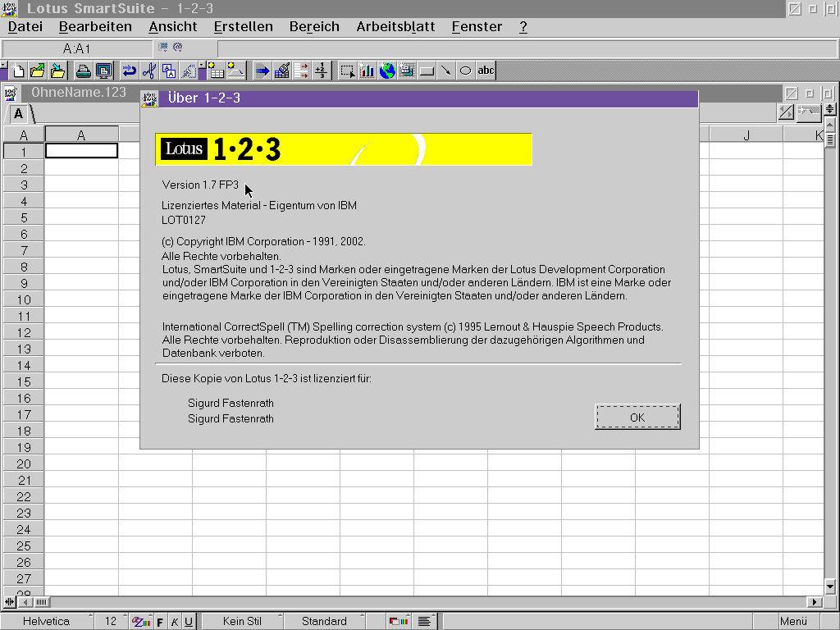Viewport: 840px width, 630px height.
Task: Toggle italic K in the status bar
Action: point(175,622)
